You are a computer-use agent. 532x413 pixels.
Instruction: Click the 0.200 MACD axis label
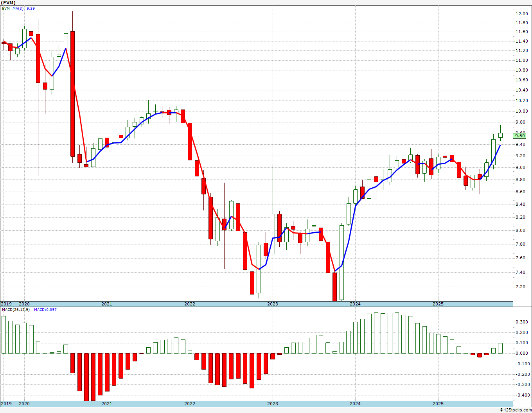[522, 332]
